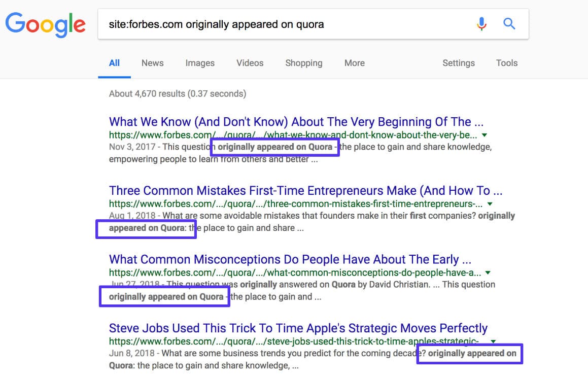Screen dimensions: 588x376
Task: Expand the arrow beside steve-jobs result URL
Action: point(493,341)
